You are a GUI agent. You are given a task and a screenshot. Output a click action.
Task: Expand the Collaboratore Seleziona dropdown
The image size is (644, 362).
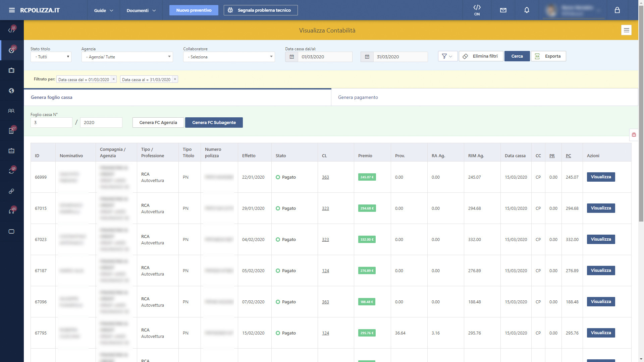(229, 57)
